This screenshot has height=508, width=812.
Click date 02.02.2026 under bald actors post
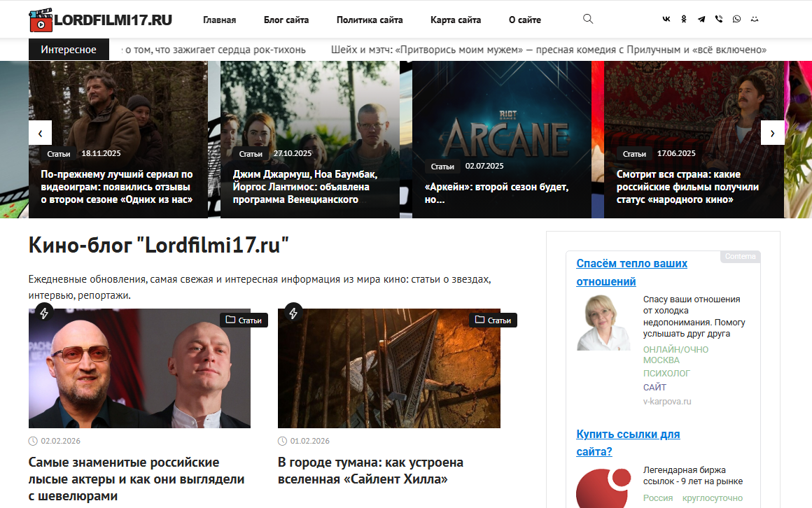(61, 442)
